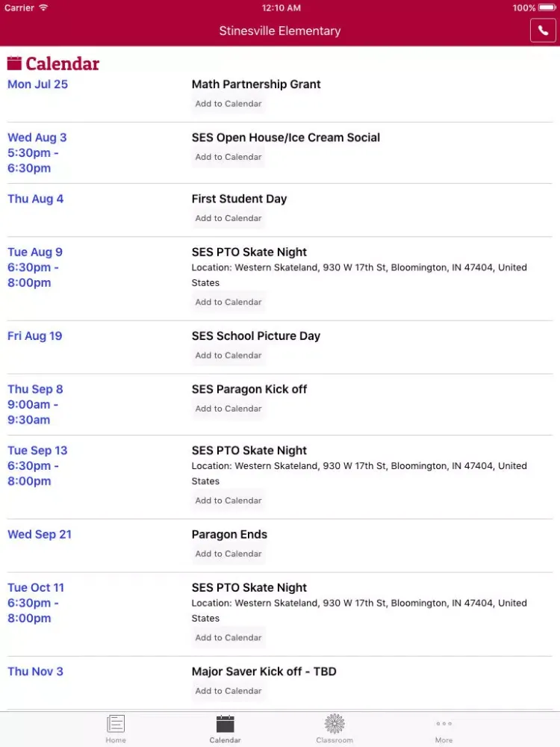Add First Student Day to calendar

(x=228, y=218)
